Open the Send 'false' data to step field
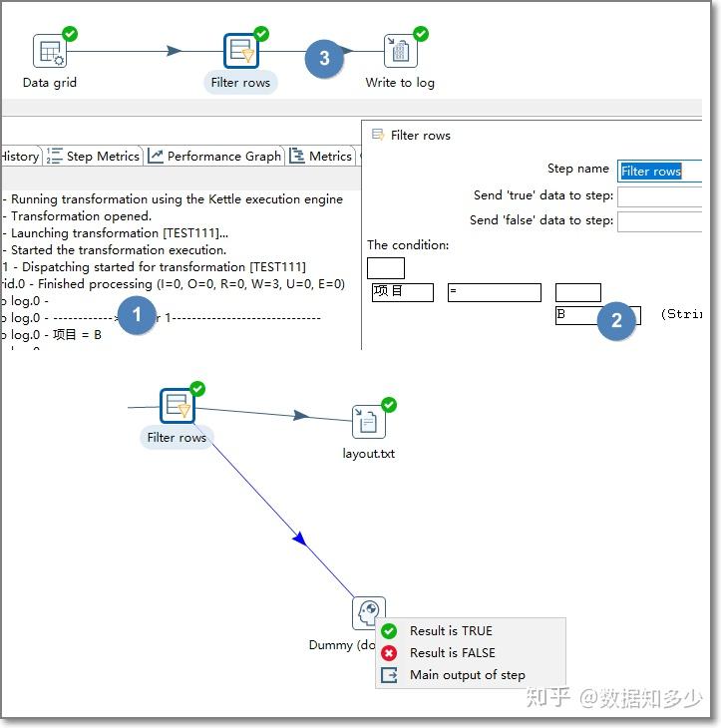The image size is (721, 728). (x=659, y=221)
